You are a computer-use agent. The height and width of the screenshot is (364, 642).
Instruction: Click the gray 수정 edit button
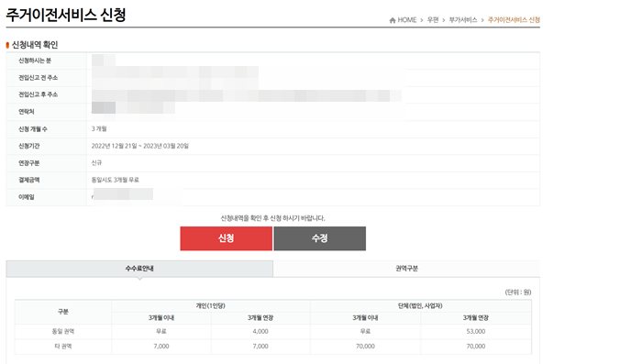point(320,238)
